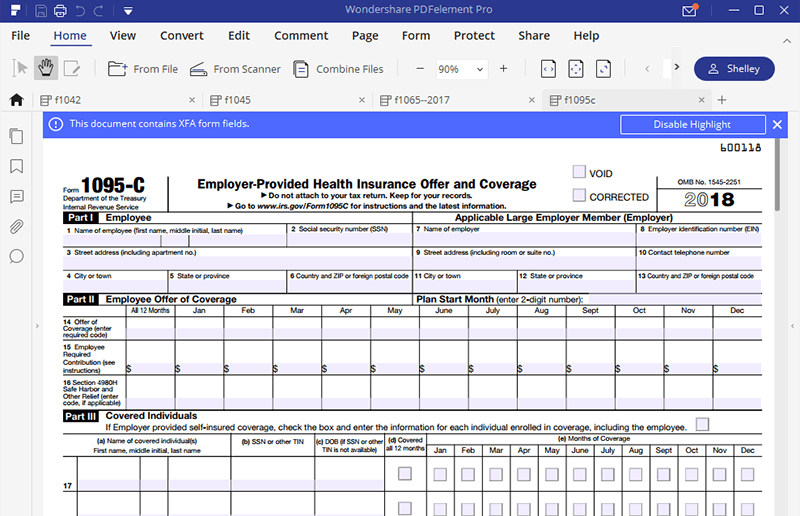The width and height of the screenshot is (800, 516).
Task: Open the Bookmarks sidebar panel
Action: 16,166
